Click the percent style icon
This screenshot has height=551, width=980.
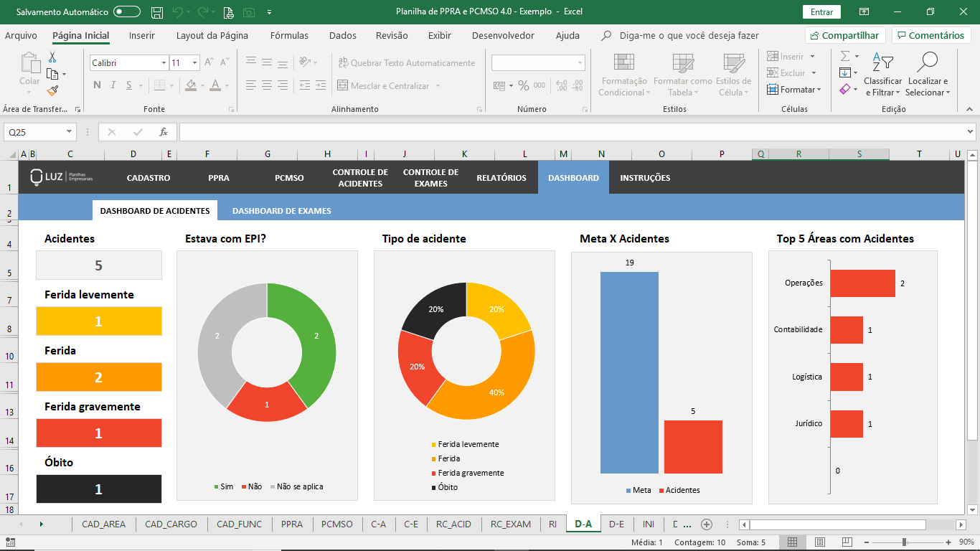point(524,86)
